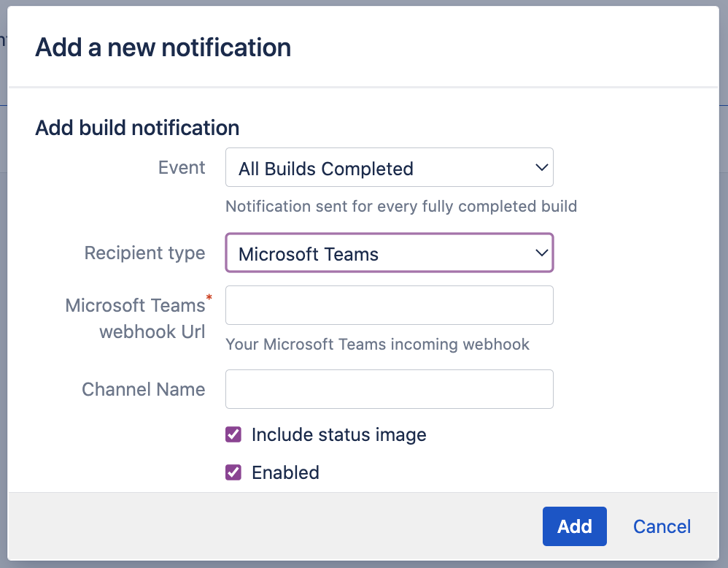Click the Add a new notification title
Screen dimensions: 728x568
pyautogui.click(x=162, y=47)
